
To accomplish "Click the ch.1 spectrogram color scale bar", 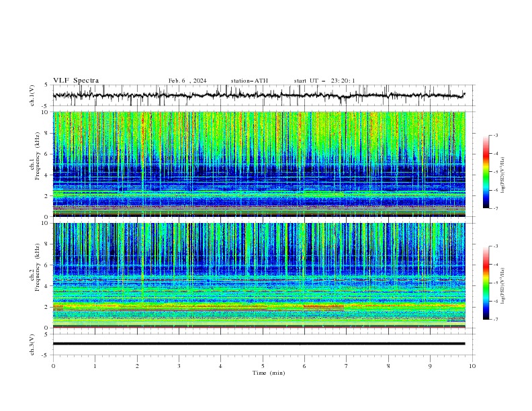I will (x=486, y=172).
